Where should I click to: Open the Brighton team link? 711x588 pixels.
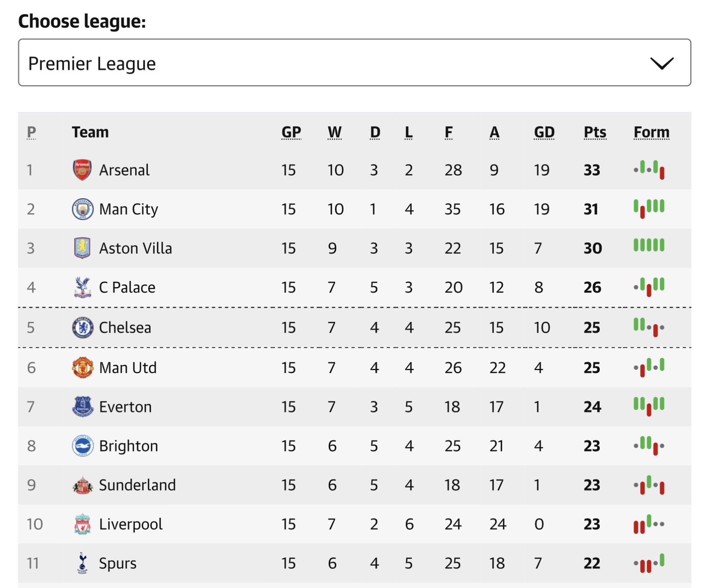(128, 446)
